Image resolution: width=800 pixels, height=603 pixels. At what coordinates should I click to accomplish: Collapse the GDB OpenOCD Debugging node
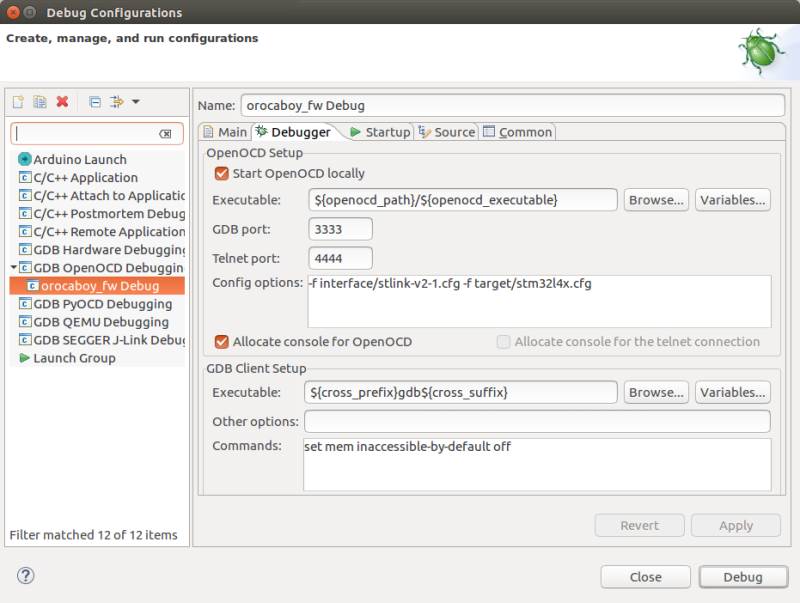[x=13, y=267]
